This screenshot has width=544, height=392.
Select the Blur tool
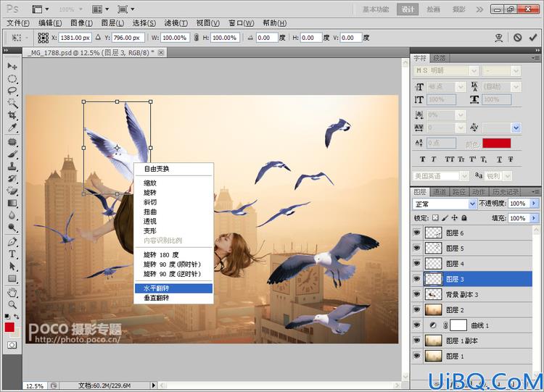point(12,215)
